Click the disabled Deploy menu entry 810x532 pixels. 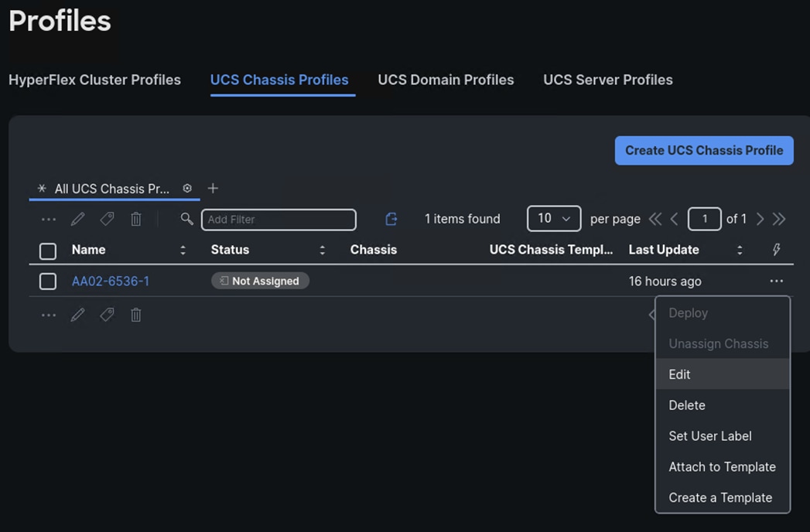click(x=722, y=313)
